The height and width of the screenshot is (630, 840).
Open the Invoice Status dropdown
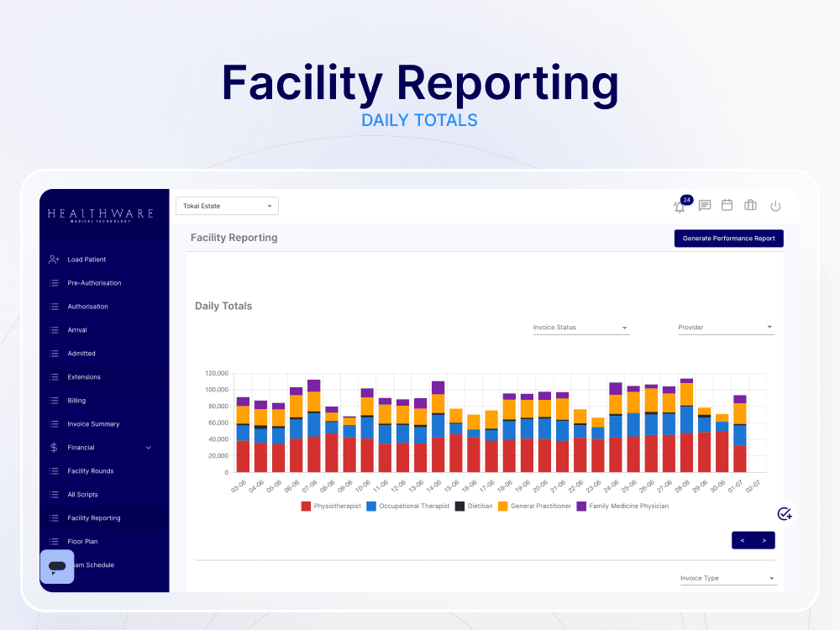click(580, 328)
